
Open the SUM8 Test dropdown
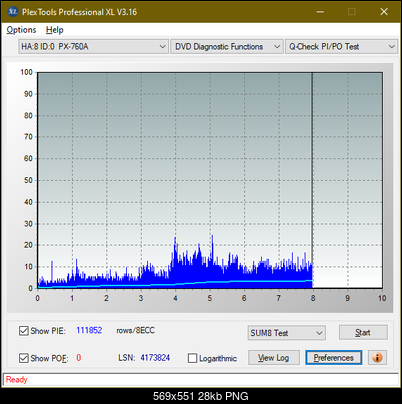point(286,333)
